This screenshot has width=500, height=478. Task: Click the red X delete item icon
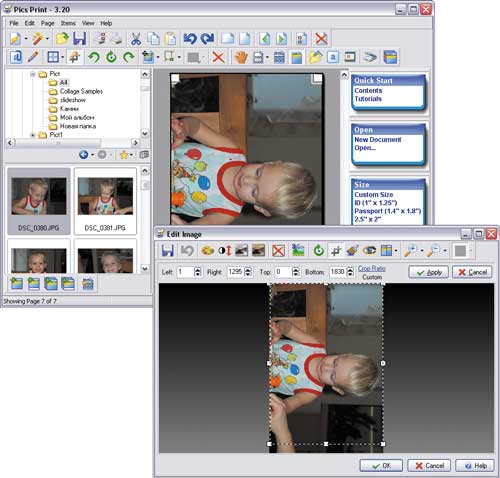click(218, 57)
